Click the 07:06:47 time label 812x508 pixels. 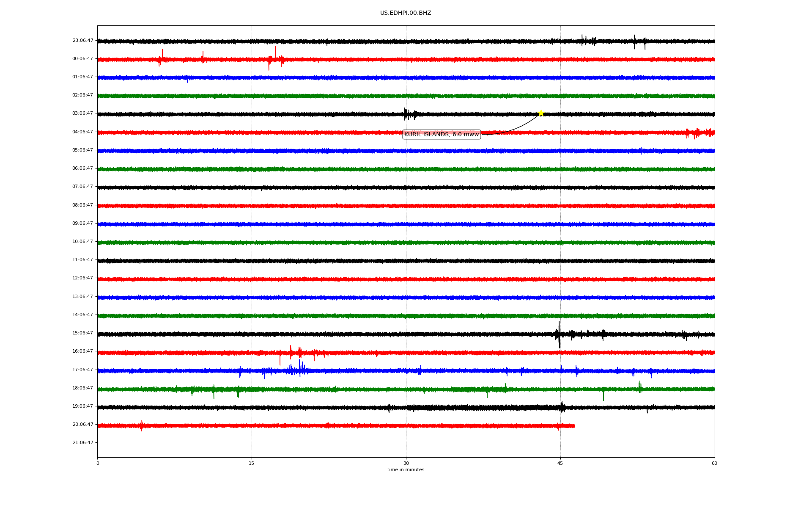[83, 187]
